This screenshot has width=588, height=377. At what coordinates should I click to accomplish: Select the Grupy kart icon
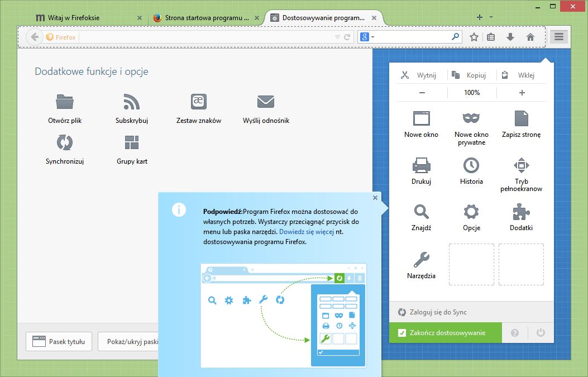pyautogui.click(x=132, y=142)
